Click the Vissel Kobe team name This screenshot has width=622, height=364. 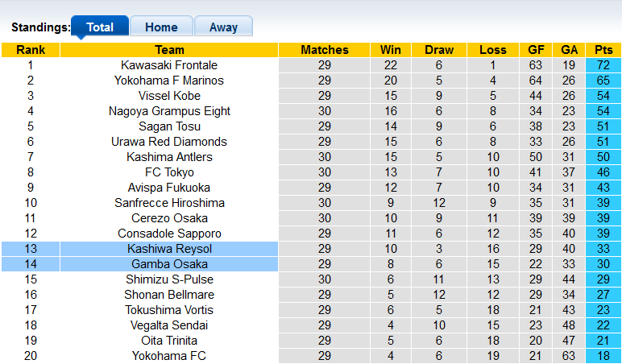(x=169, y=96)
